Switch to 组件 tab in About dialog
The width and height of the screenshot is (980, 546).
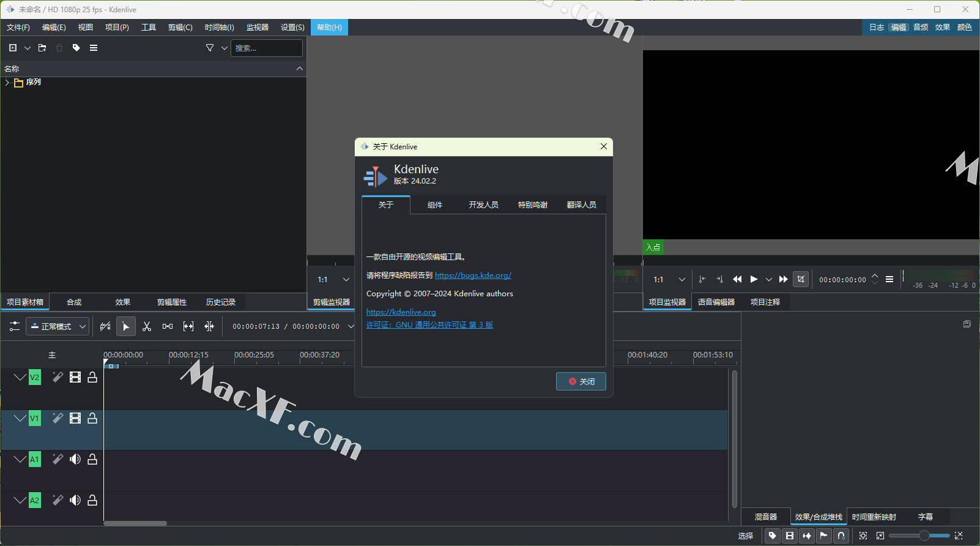click(x=435, y=205)
